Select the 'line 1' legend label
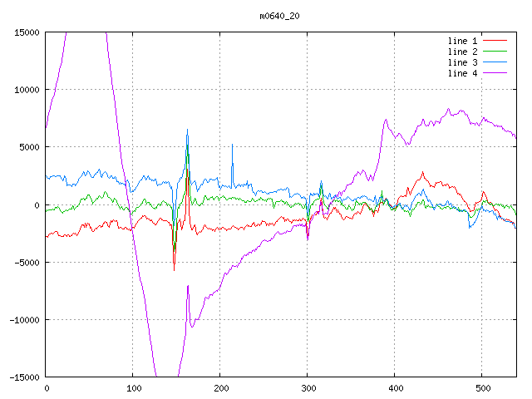The width and height of the screenshot is (532, 399). (462, 41)
